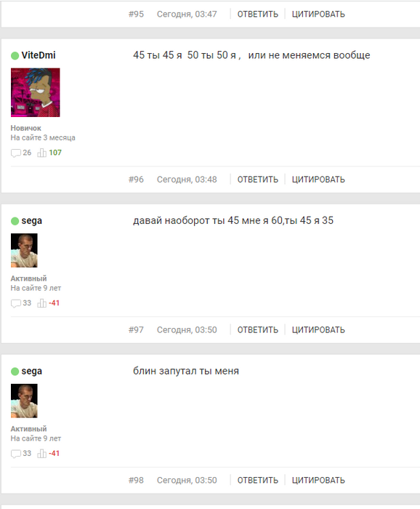Reply to post #95 with ОТВЕТИТЬ
Viewport: 420px width, 509px height.
(258, 15)
